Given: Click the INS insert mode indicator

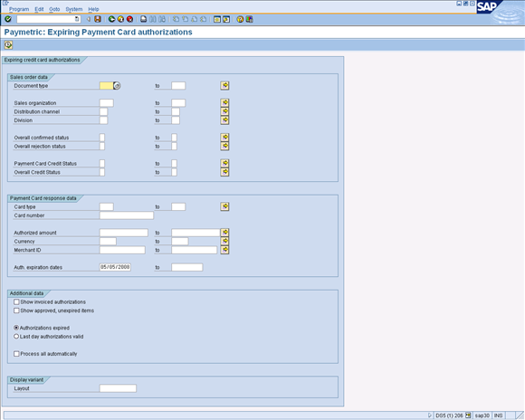Looking at the screenshot, I should click(498, 415).
